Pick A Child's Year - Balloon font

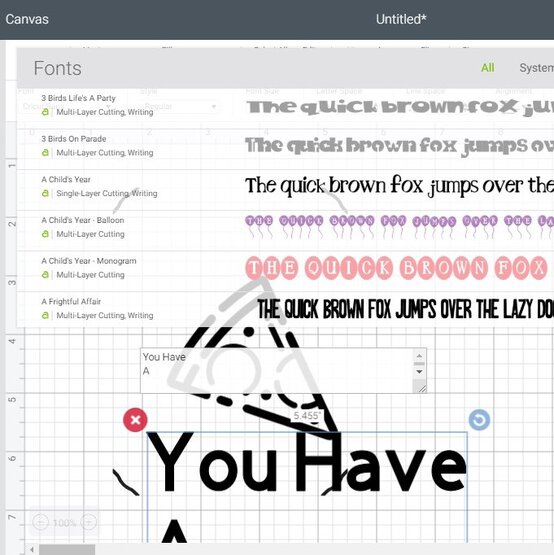(x=83, y=220)
